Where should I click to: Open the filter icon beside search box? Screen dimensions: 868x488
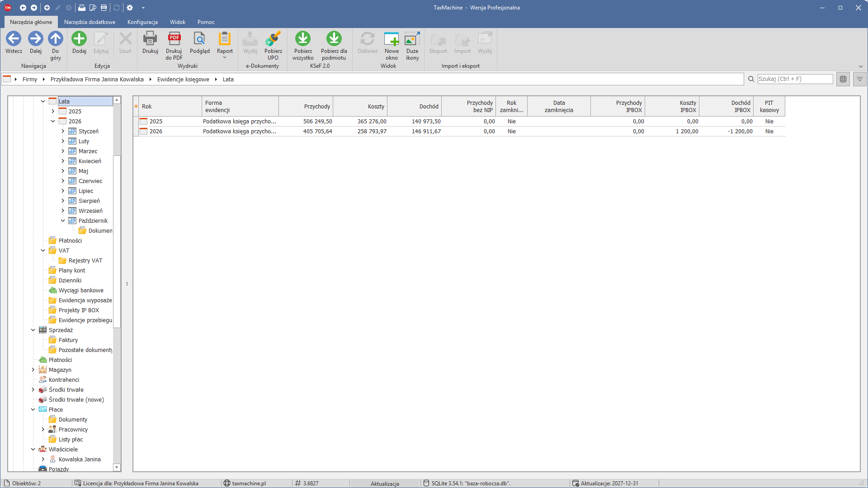859,79
